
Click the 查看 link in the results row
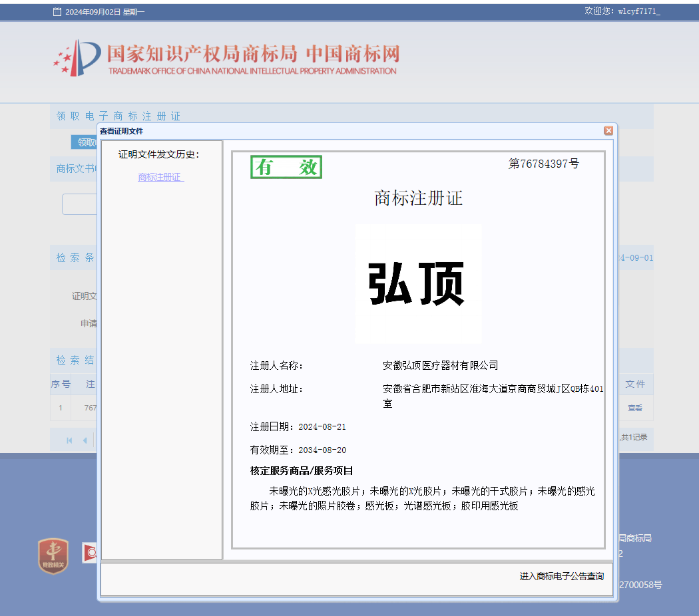tap(635, 408)
